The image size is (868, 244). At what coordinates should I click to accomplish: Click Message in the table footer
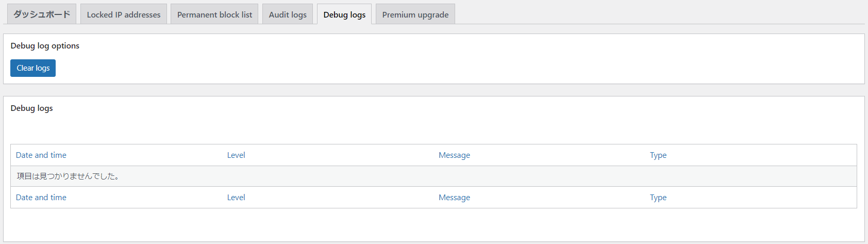coord(454,198)
